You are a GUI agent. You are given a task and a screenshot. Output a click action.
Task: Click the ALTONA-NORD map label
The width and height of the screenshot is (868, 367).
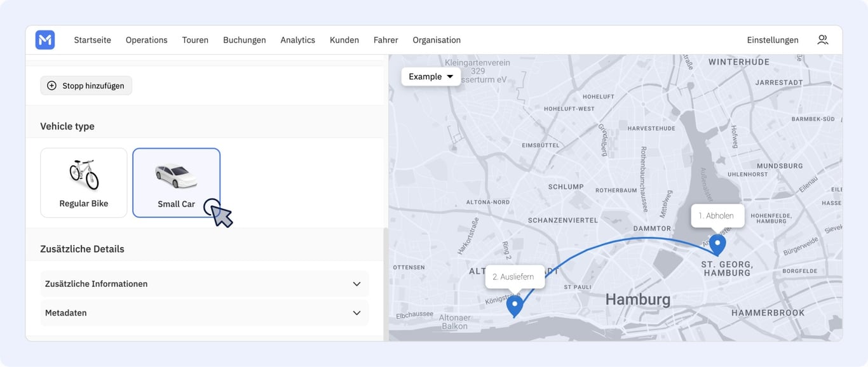[488, 202]
